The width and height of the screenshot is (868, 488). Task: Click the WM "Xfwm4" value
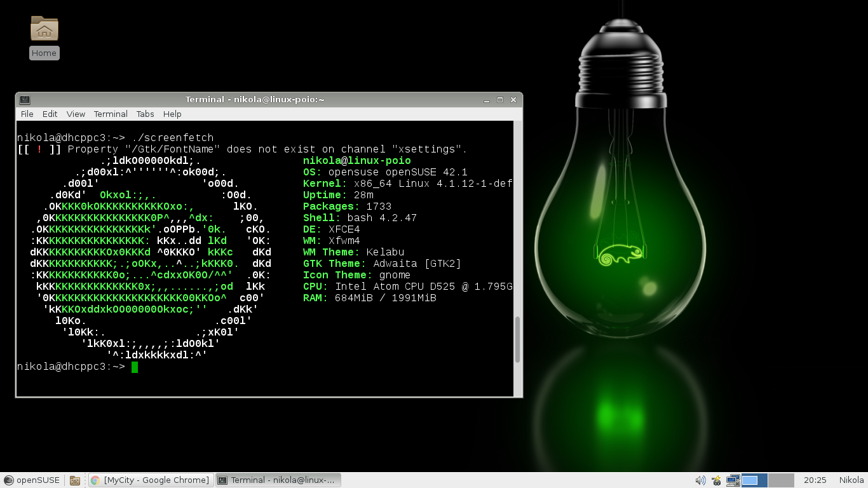344,241
